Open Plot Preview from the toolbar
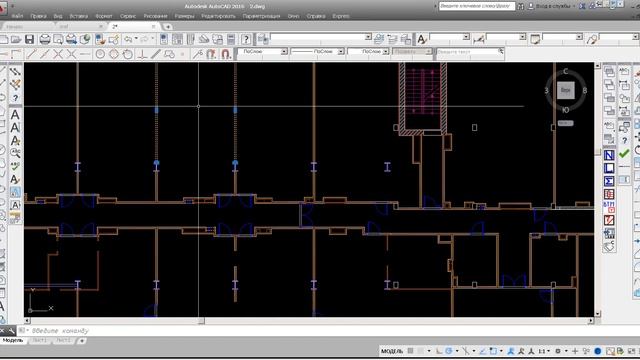The width and height of the screenshot is (640, 360). [58, 39]
